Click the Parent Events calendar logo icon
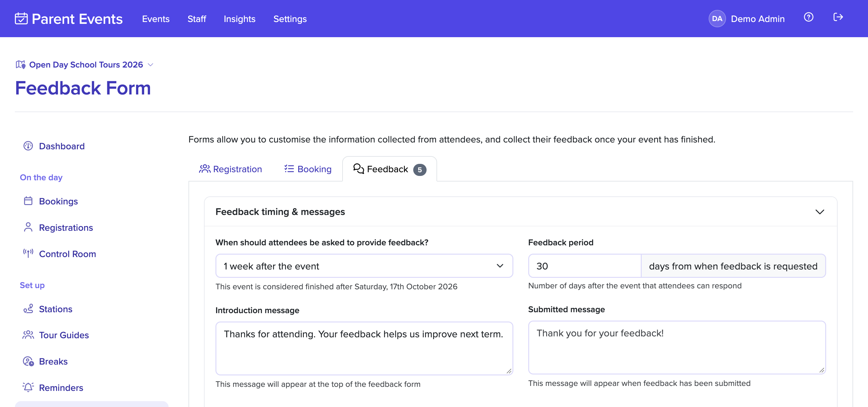Viewport: 868px width, 407px height. click(21, 19)
